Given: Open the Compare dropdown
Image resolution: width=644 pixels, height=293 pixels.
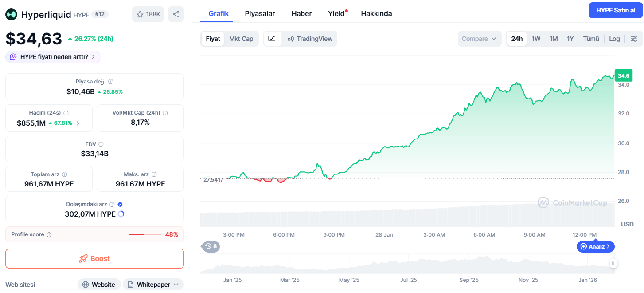Looking at the screenshot, I should point(479,39).
